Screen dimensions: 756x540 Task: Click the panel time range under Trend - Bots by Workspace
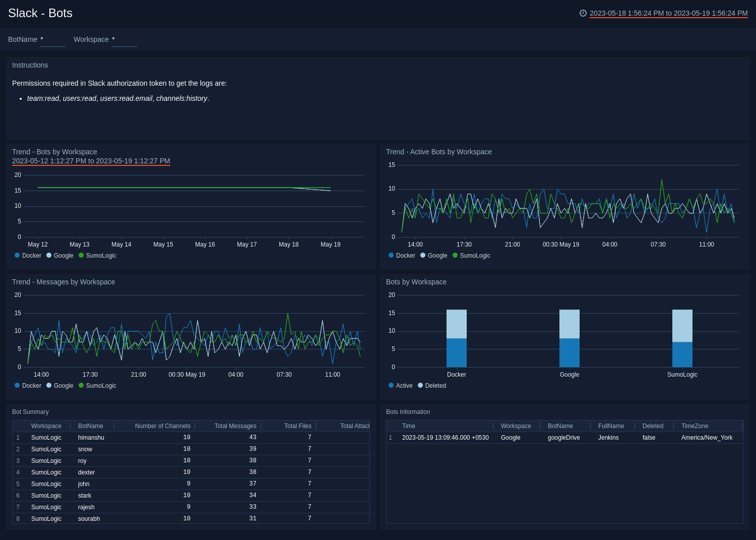pyautogui.click(x=91, y=161)
